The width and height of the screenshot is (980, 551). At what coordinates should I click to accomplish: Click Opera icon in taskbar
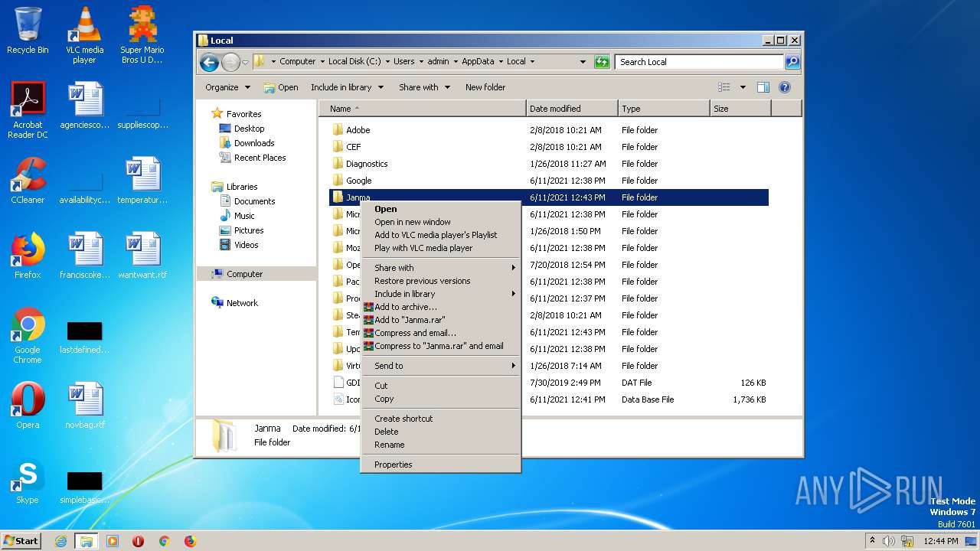(x=138, y=541)
